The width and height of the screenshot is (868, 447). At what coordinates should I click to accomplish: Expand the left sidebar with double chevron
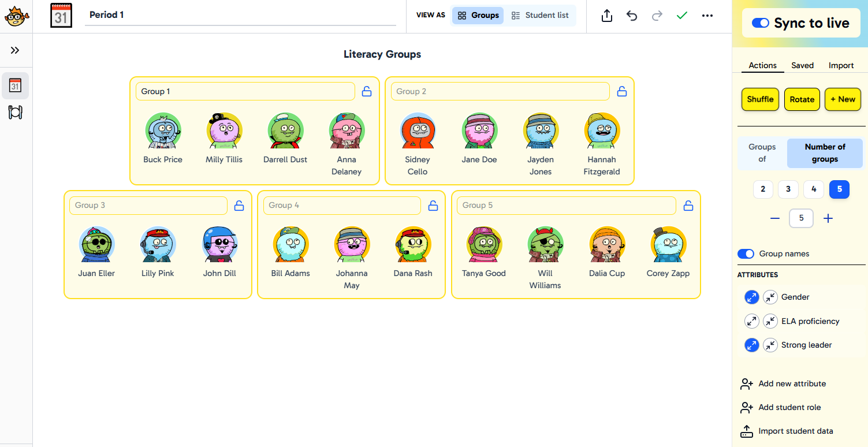(x=15, y=50)
